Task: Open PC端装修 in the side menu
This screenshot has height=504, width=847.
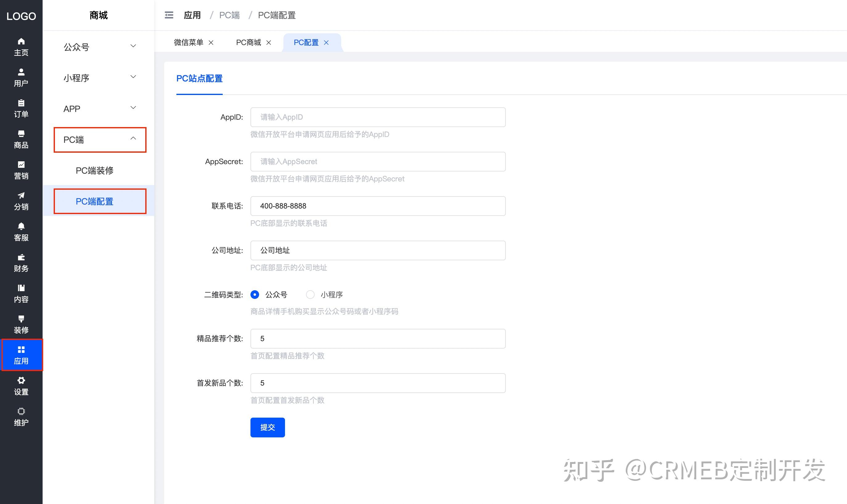Action: point(95,171)
